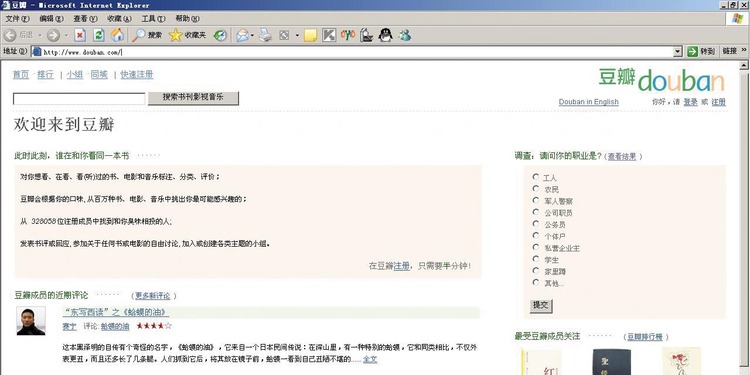Open the Messenger people toolbar icon
This screenshot has height=375, width=750.
[x=405, y=35]
